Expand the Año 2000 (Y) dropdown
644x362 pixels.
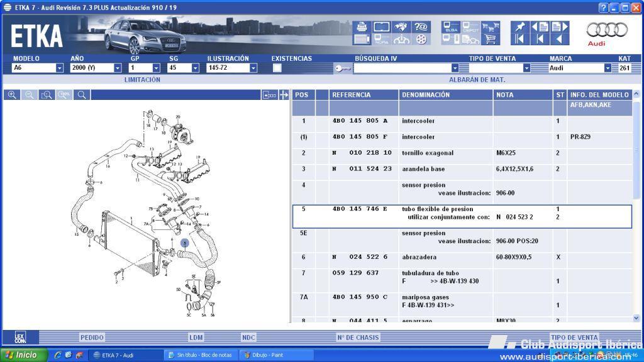pos(118,68)
